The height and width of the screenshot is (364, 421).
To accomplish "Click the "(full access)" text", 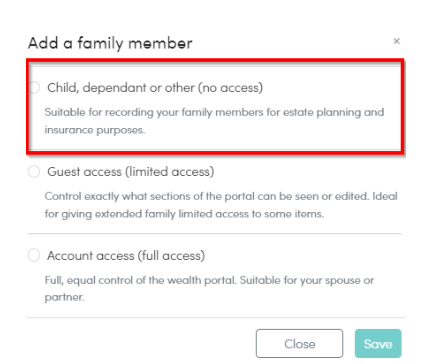I will [171, 256].
